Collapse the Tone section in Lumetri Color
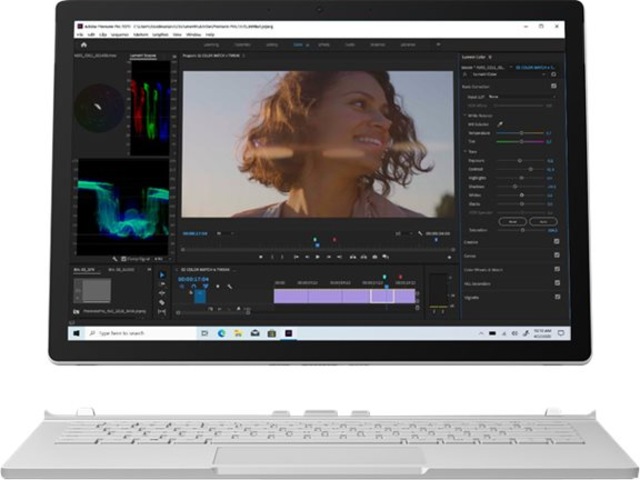 (464, 150)
